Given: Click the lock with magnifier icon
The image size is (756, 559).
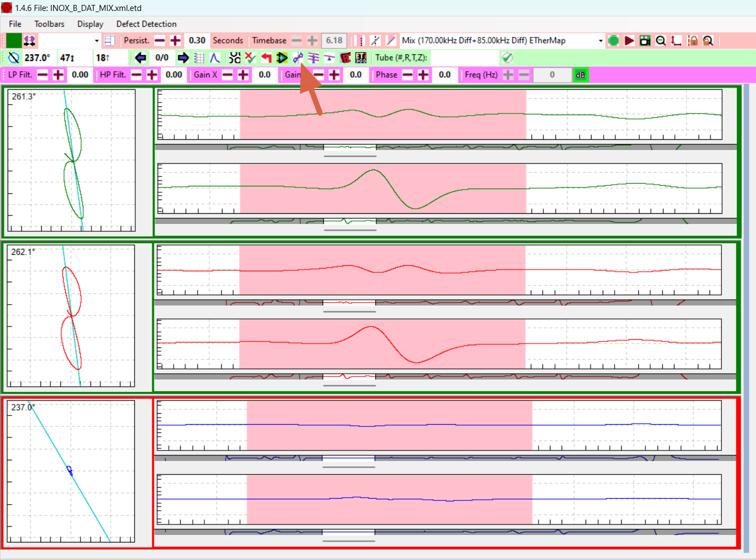Looking at the screenshot, I should coord(708,41).
